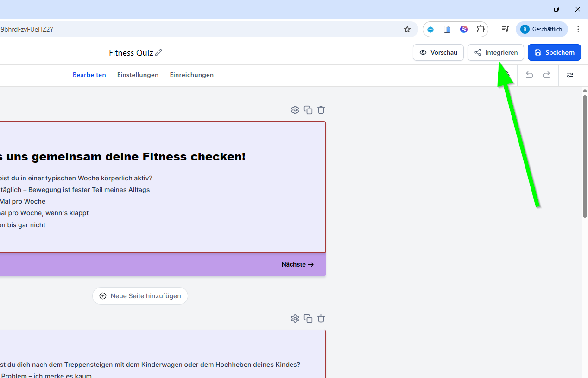Open Chrome media controls icon

coord(506,29)
